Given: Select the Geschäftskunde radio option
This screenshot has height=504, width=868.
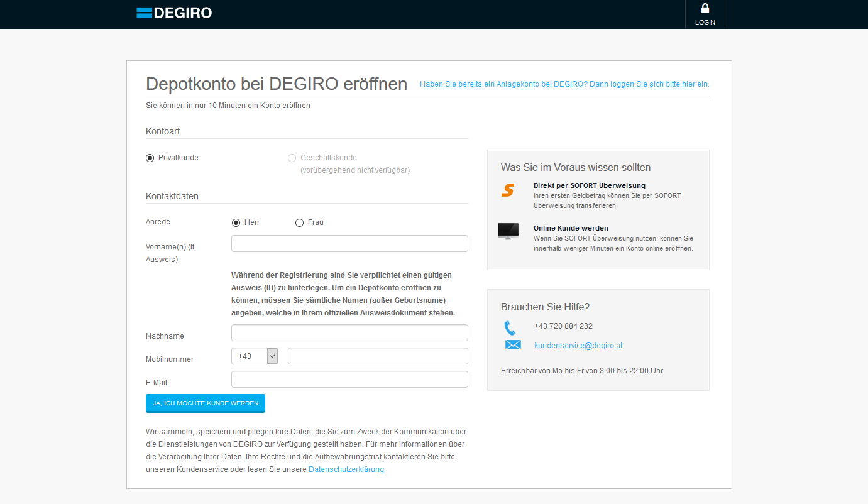Looking at the screenshot, I should coord(292,158).
